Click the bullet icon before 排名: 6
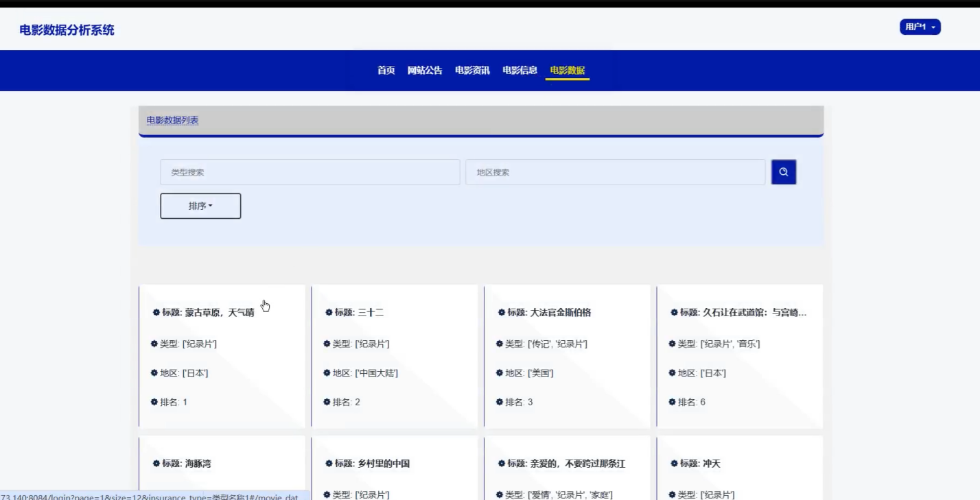 click(x=673, y=402)
